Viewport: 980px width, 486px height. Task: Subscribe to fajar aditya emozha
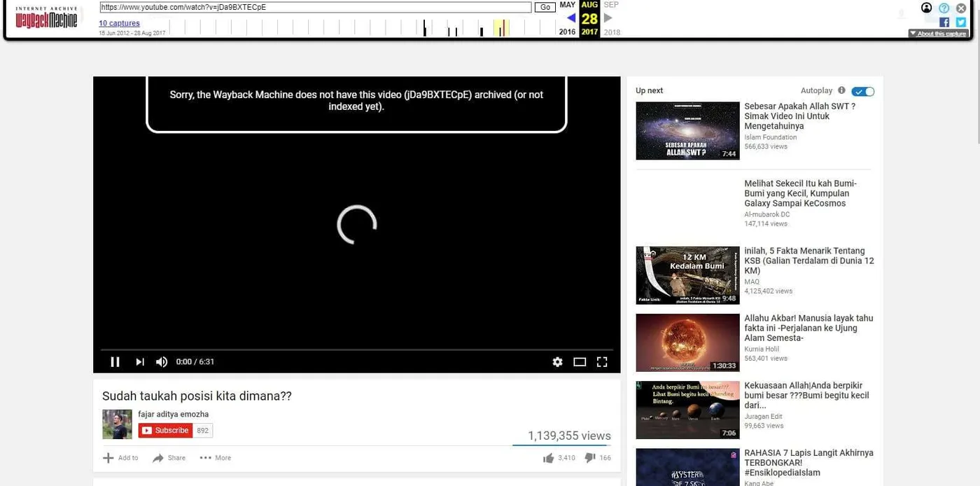click(x=165, y=431)
